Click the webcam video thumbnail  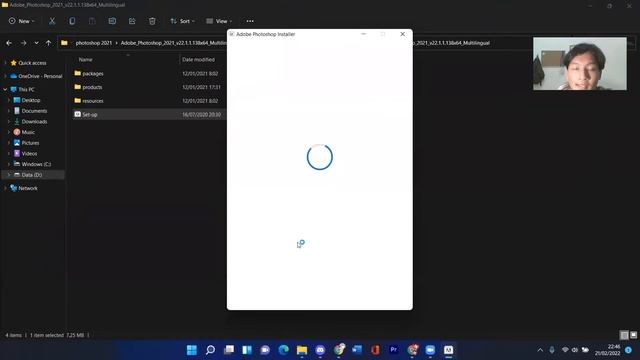tap(580, 64)
